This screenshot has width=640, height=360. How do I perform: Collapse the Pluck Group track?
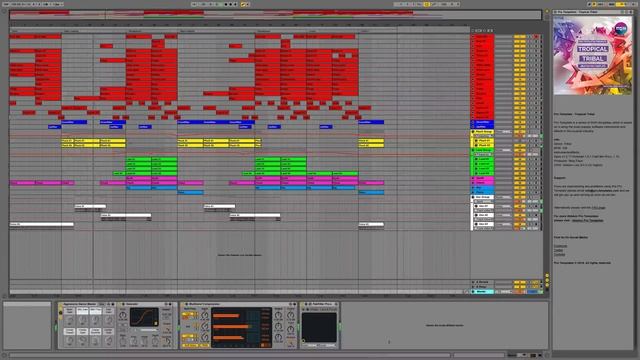(473, 132)
